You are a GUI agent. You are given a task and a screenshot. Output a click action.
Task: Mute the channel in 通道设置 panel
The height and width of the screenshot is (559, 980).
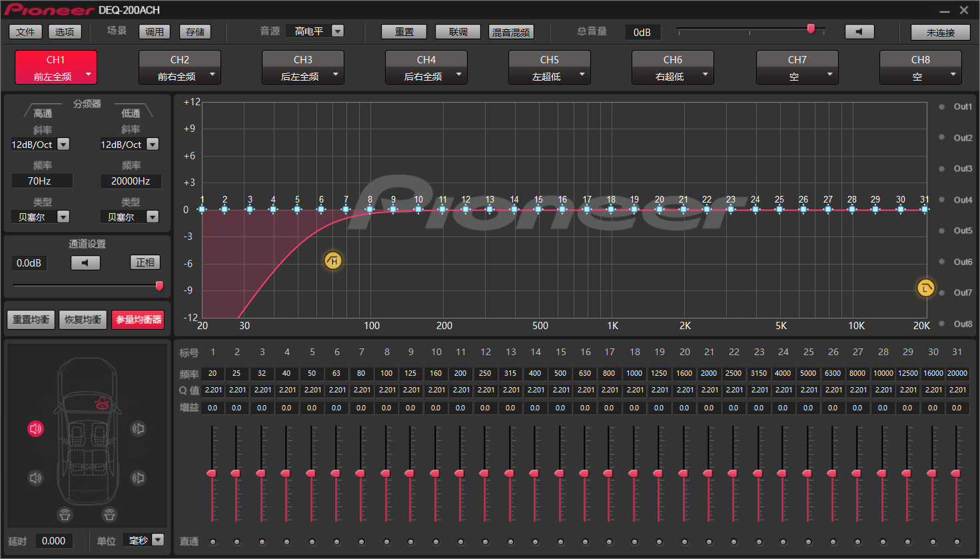tap(85, 263)
